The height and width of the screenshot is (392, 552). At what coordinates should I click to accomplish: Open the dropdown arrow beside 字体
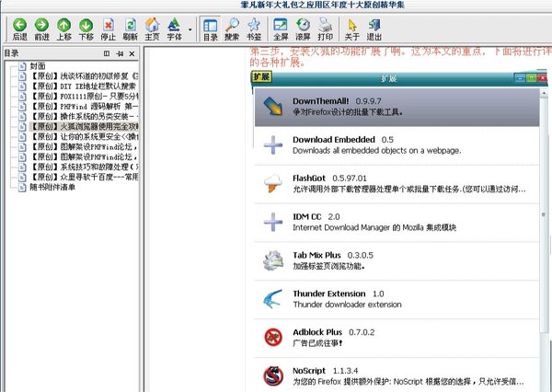[x=190, y=29]
